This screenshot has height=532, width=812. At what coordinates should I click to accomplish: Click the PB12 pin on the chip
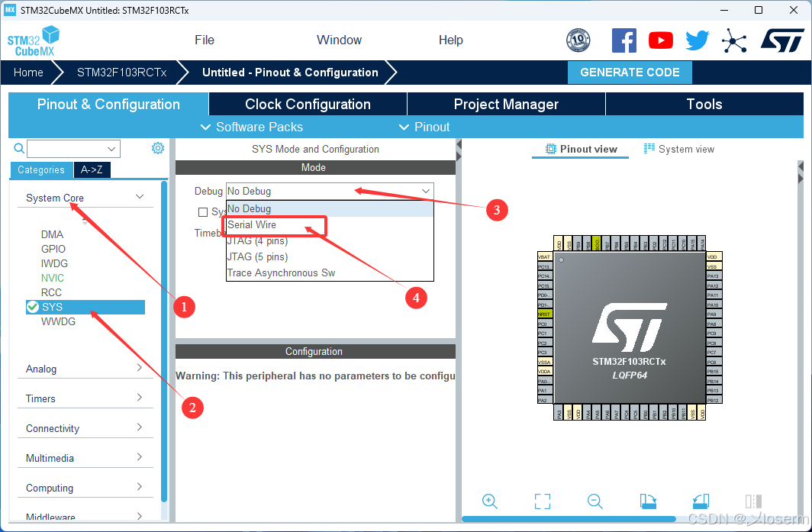714,400
